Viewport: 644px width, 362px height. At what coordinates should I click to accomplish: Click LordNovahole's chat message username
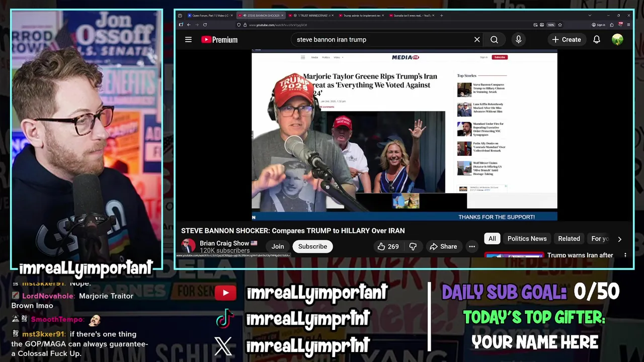(x=49, y=296)
